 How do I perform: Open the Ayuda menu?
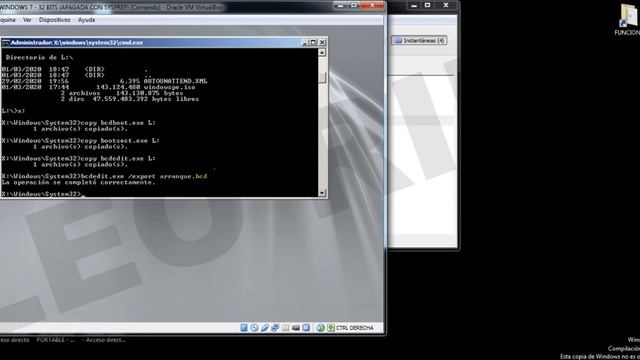click(87, 20)
